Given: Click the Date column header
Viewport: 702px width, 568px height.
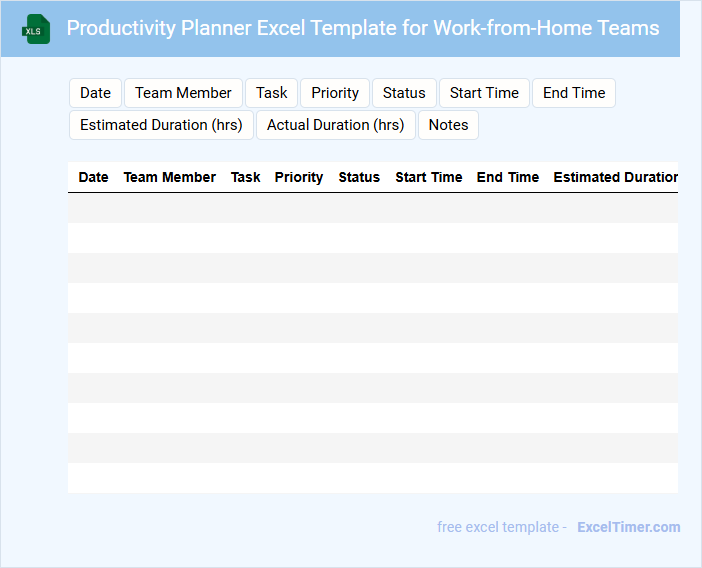Looking at the screenshot, I should tap(93, 177).
